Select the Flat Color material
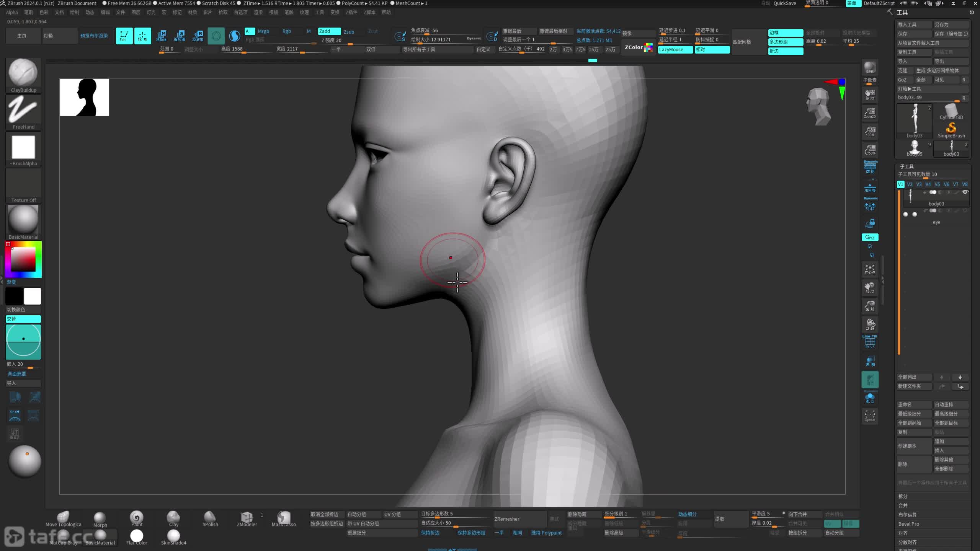 (x=137, y=538)
